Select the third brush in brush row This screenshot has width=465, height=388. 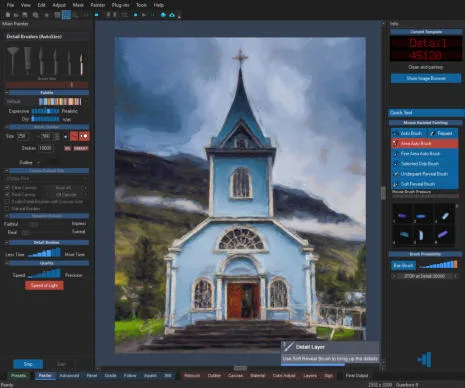41,61
